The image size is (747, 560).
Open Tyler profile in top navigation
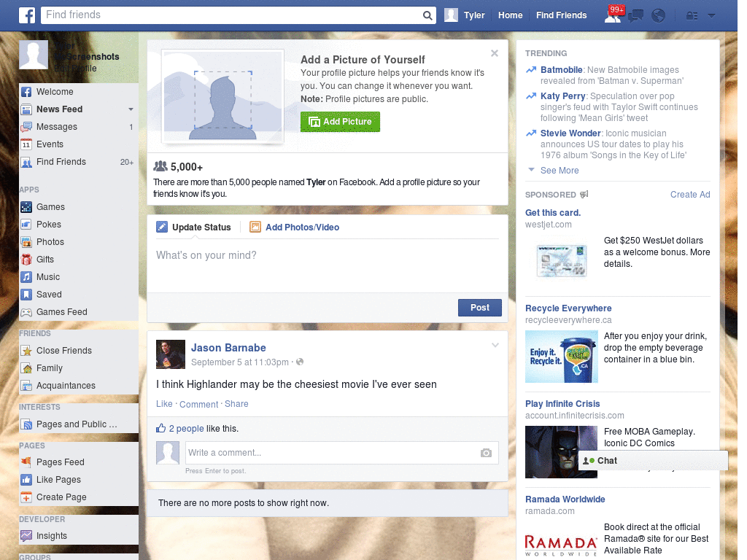(465, 15)
